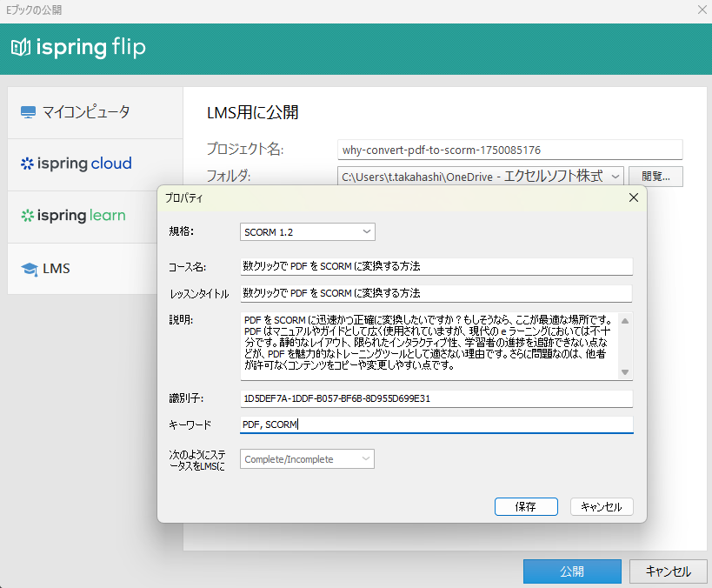
Task: Click the プロジェクト名: label
Action: 245,149
